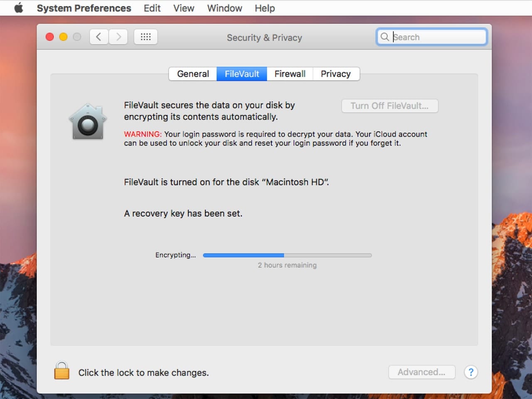Switch to the Privacy tab
This screenshot has height=399, width=532.
335,74
